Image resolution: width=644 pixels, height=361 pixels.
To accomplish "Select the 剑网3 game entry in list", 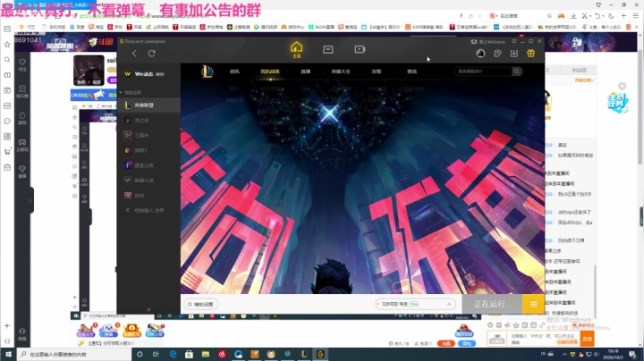I will pos(148,150).
